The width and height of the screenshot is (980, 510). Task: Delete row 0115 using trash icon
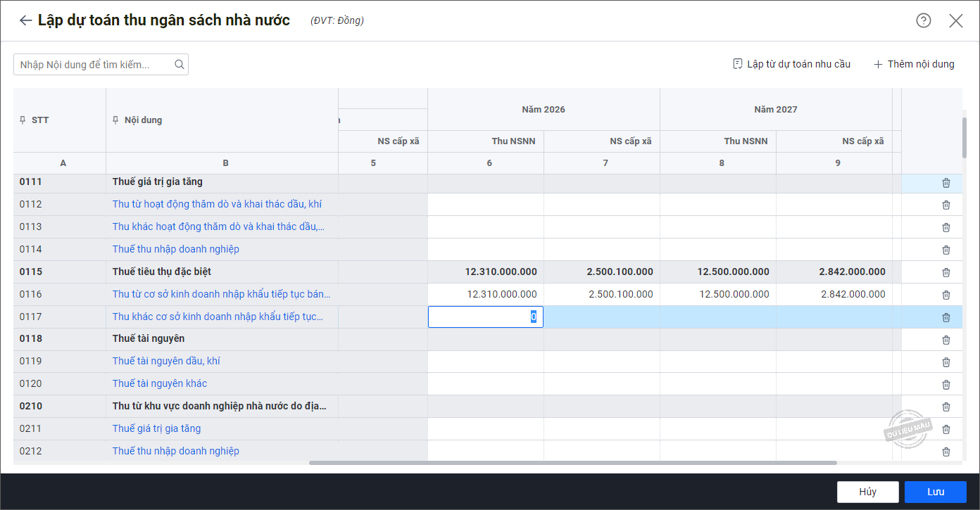coord(946,272)
